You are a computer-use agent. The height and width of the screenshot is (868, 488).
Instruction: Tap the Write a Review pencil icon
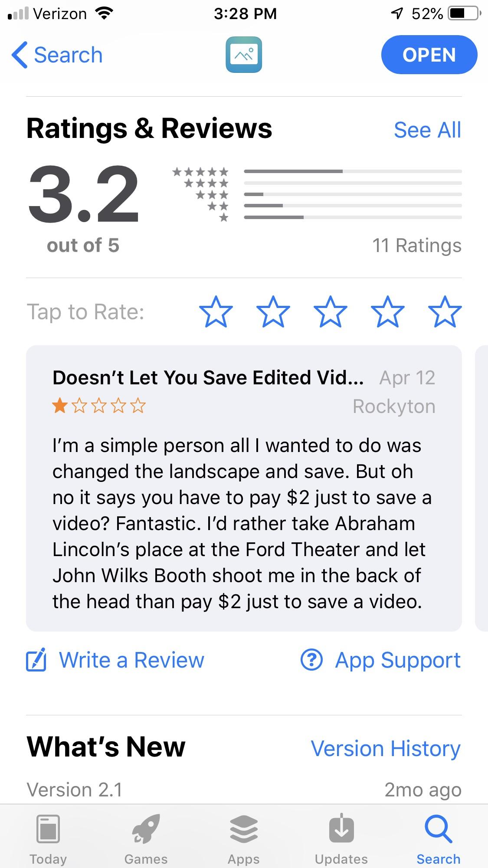(x=36, y=660)
